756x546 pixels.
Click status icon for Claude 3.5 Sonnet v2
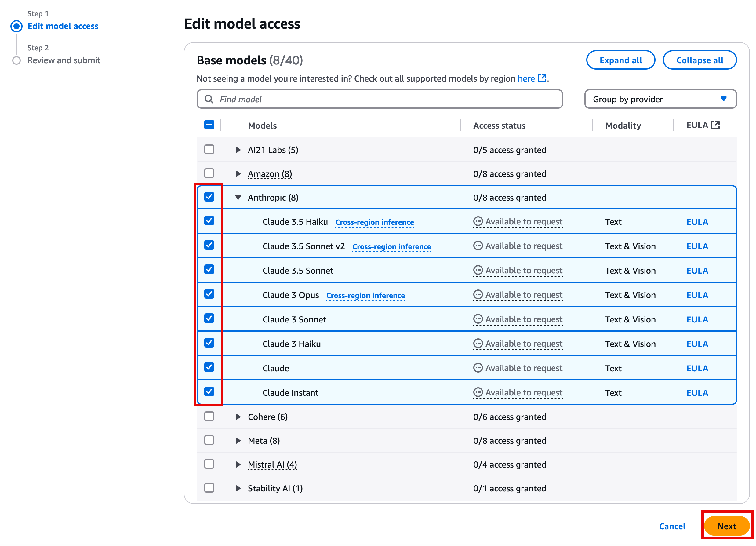click(478, 246)
